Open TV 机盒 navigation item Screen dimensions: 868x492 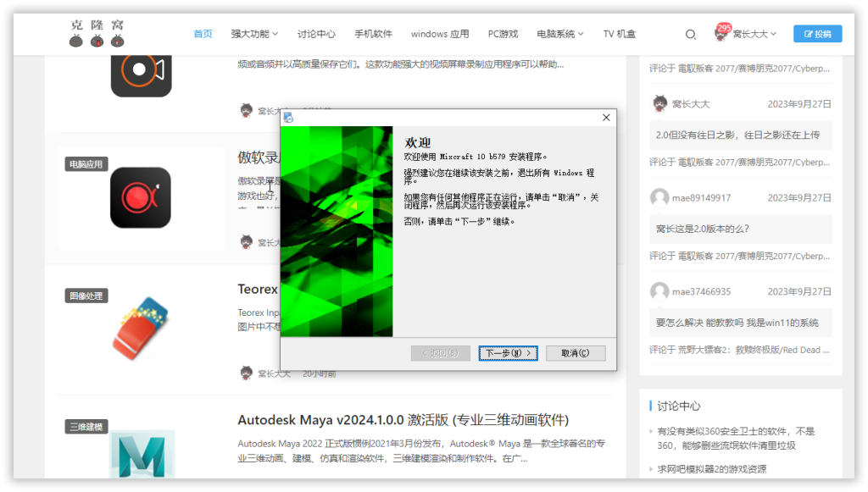coord(620,34)
